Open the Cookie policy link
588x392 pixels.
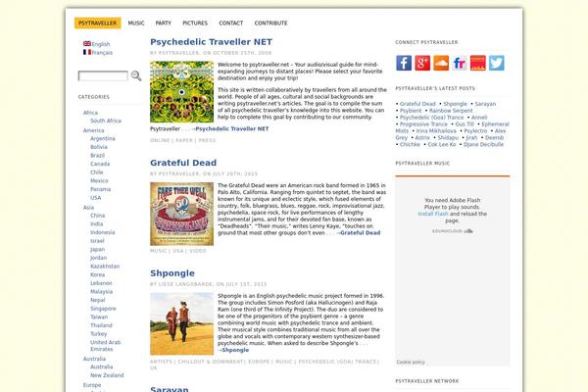click(411, 362)
